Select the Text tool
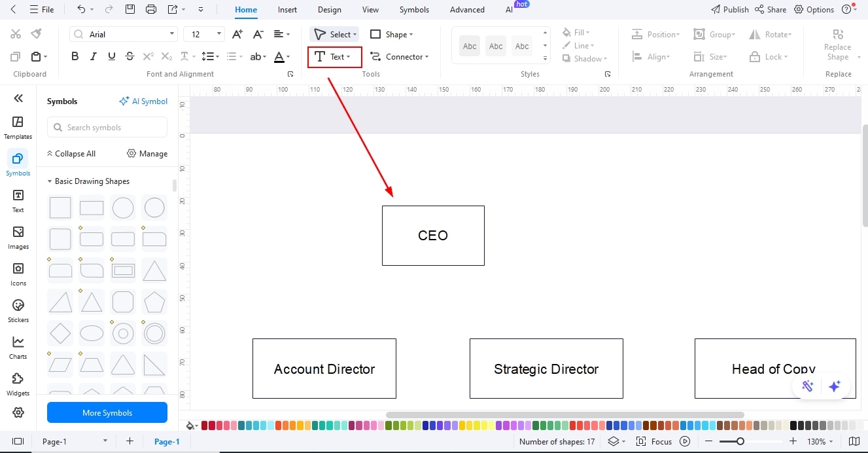 click(x=334, y=57)
